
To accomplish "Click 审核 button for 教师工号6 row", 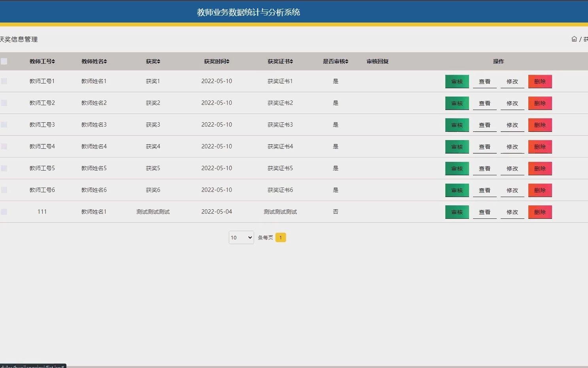I will (457, 190).
